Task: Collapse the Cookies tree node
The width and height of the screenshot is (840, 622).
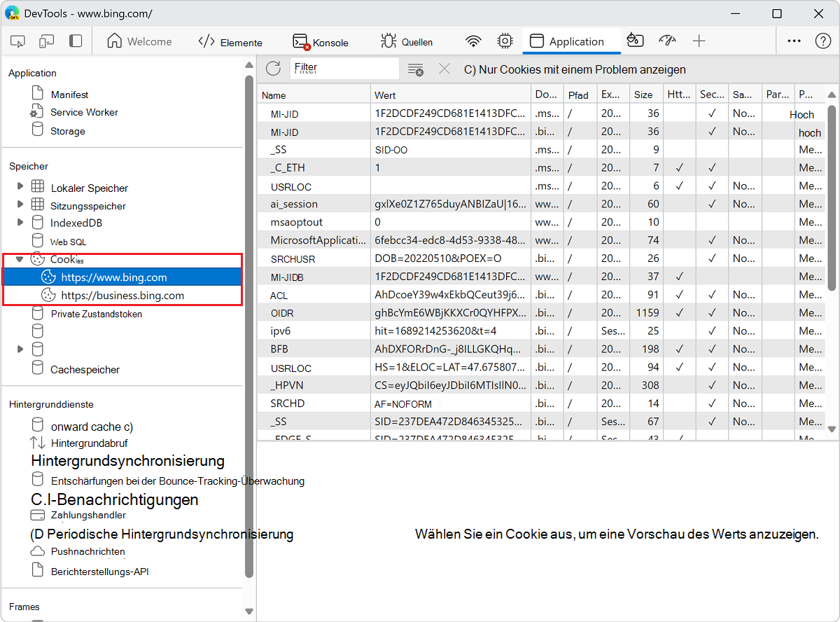Action: 20,259
